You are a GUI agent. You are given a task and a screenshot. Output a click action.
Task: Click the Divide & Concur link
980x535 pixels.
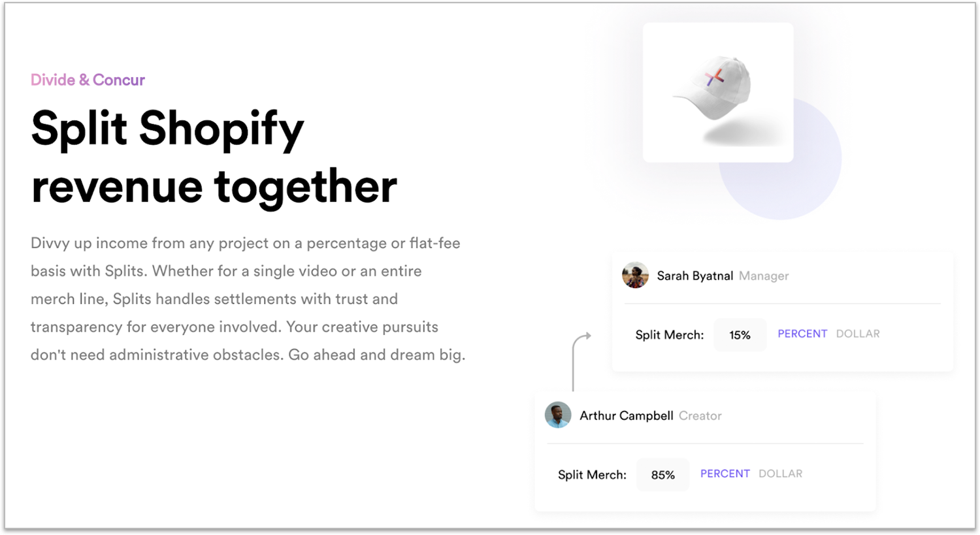(x=88, y=80)
